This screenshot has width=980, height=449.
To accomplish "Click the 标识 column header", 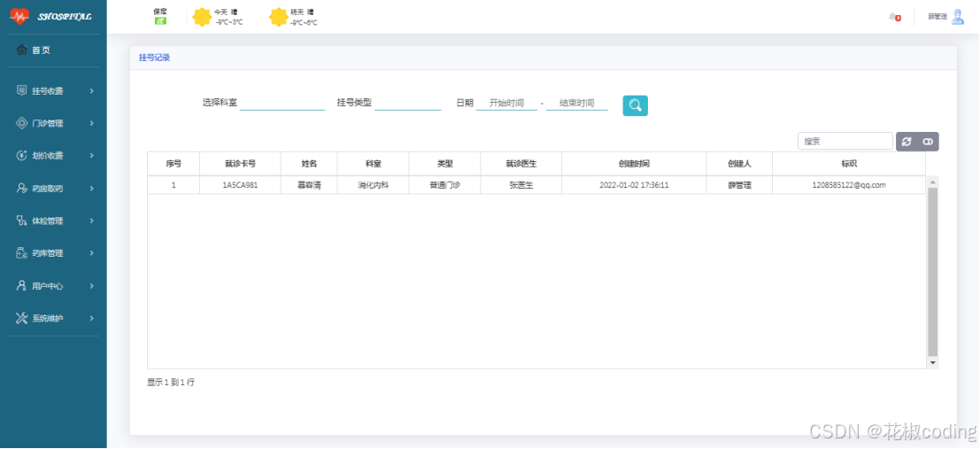I will click(x=849, y=164).
